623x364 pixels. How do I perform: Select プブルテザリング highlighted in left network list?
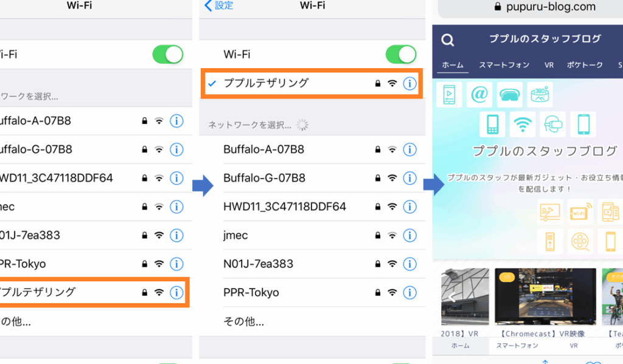point(94,292)
